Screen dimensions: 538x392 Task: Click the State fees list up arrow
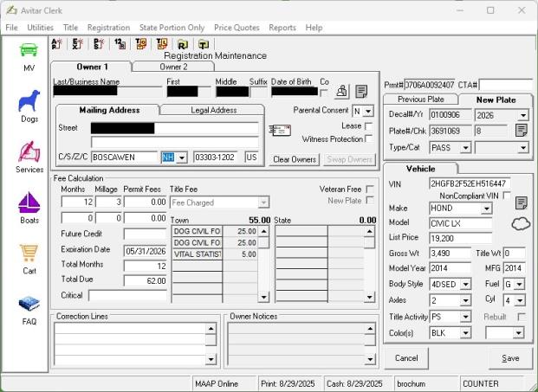tap(369, 232)
